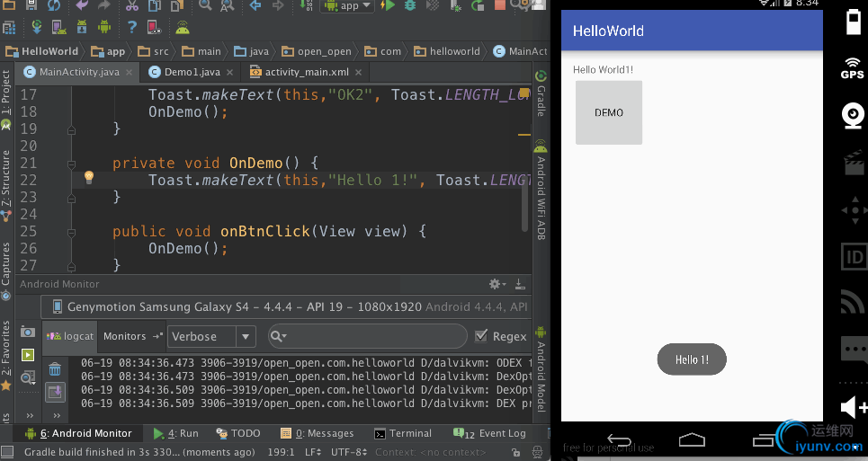Tap the emulator Home button
The height and width of the screenshot is (461, 868).
(x=692, y=440)
